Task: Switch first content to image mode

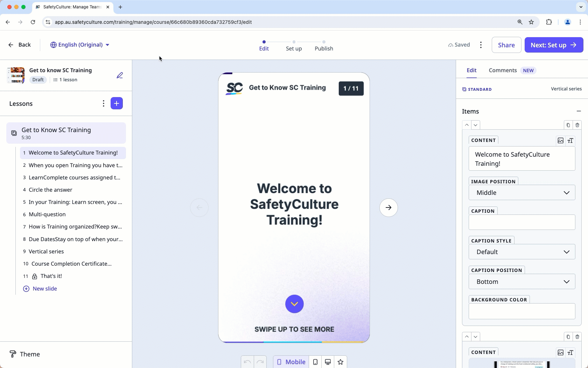Action: [561, 141]
